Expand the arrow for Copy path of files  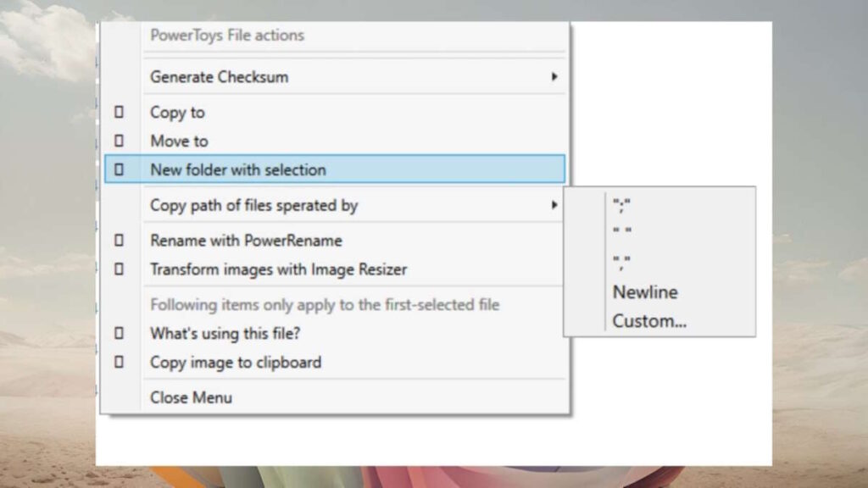tap(554, 205)
